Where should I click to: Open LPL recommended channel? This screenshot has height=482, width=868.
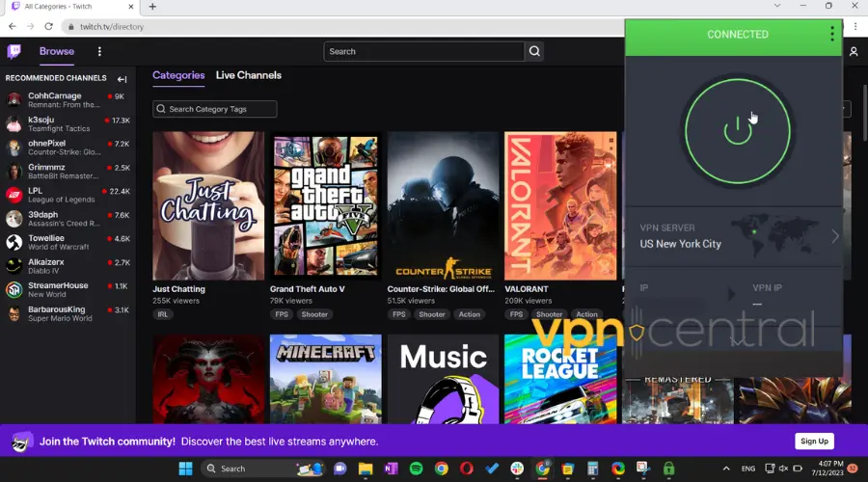(68, 195)
